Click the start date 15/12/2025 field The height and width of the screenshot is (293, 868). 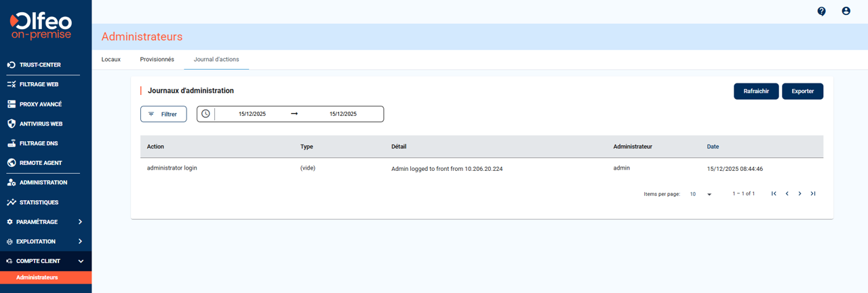pyautogui.click(x=252, y=114)
